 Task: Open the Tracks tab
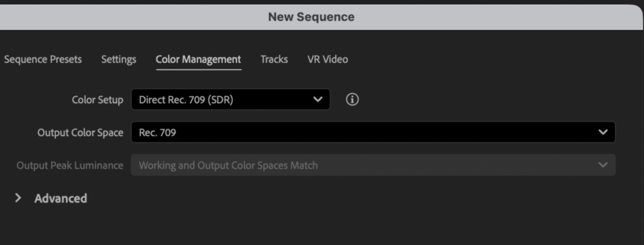[x=274, y=60]
